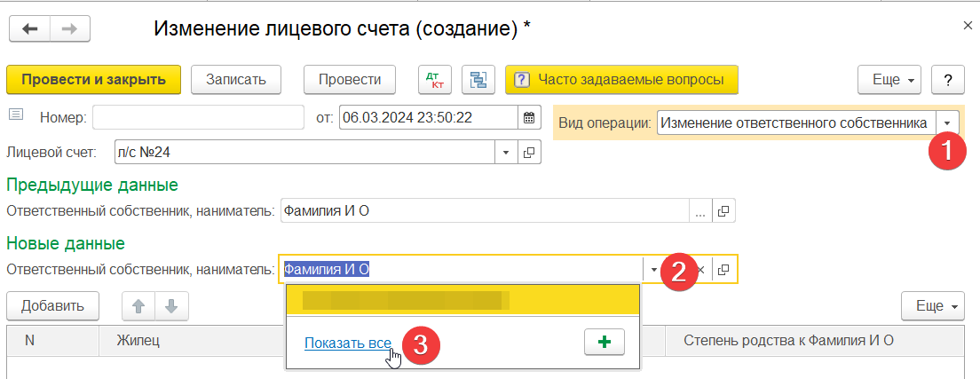Viewport: 980px width, 379px height.
Task: Move row down with down arrow
Action: pos(172,306)
